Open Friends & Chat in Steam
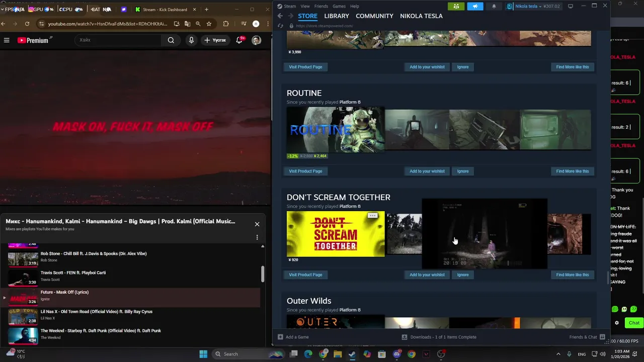This screenshot has height=362, width=644. tap(587, 337)
